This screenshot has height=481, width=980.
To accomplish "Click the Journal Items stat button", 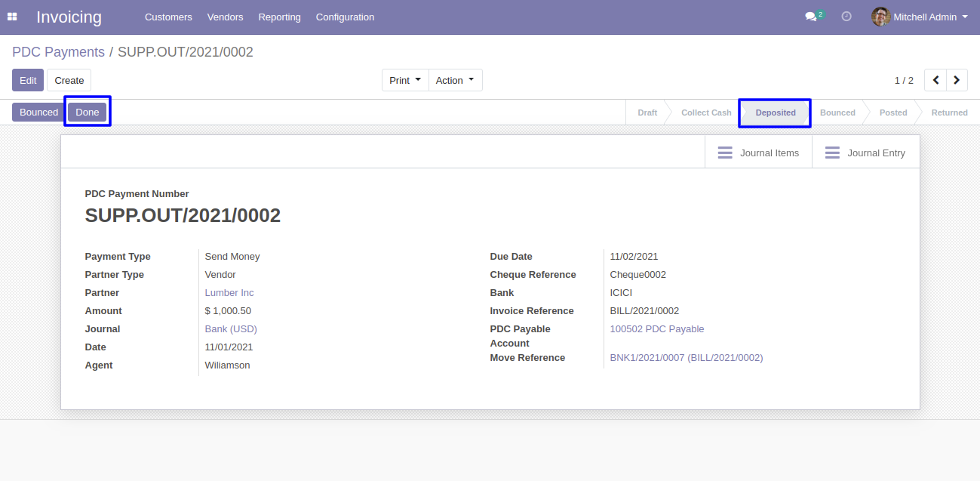I will click(758, 153).
